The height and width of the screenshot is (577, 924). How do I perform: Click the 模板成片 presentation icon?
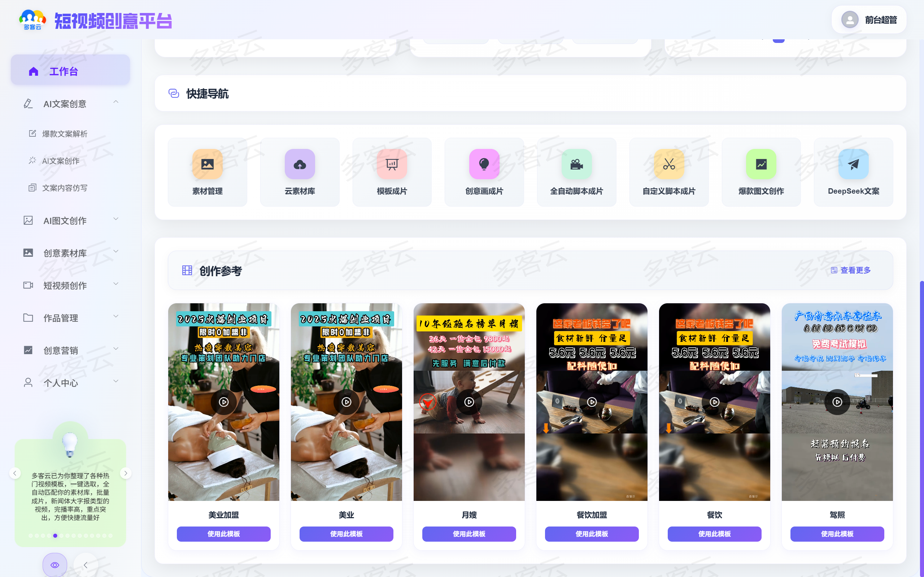click(392, 164)
